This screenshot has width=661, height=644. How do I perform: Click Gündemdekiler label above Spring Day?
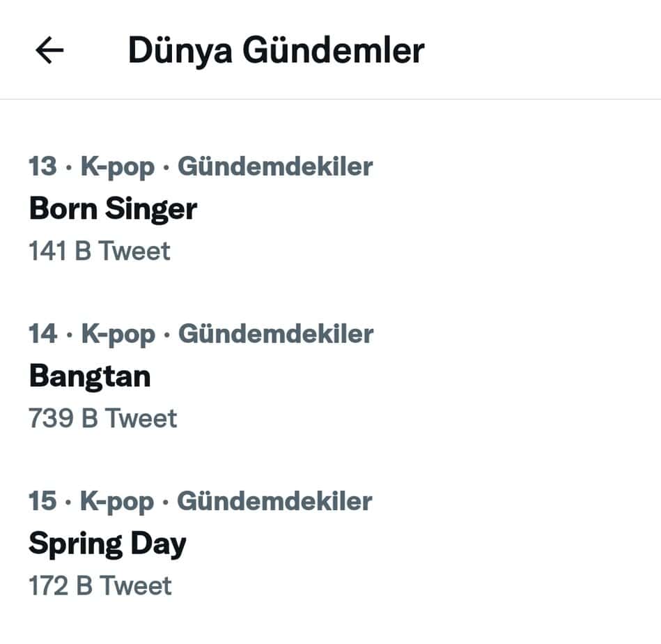(x=274, y=501)
